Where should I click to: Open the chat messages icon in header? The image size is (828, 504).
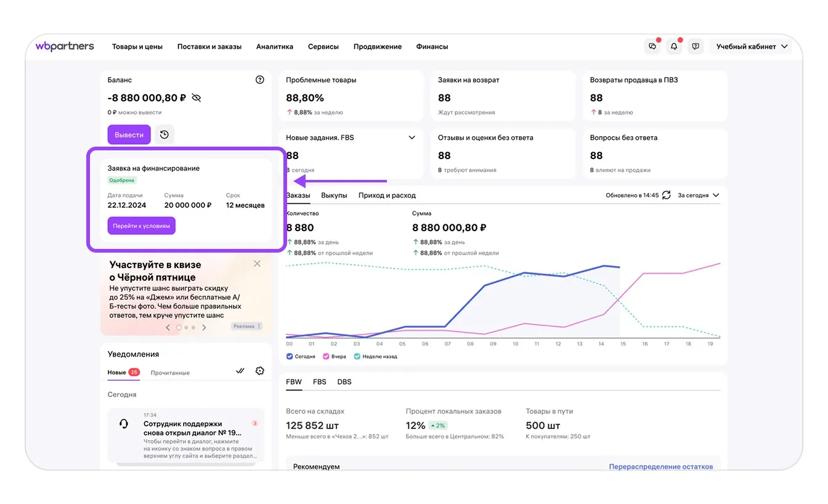point(652,47)
